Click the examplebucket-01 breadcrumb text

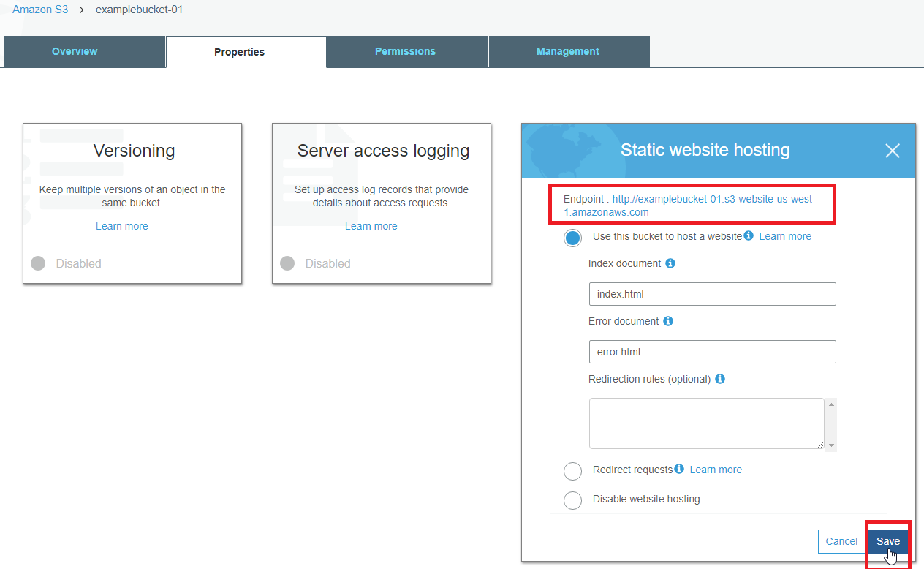tap(139, 10)
